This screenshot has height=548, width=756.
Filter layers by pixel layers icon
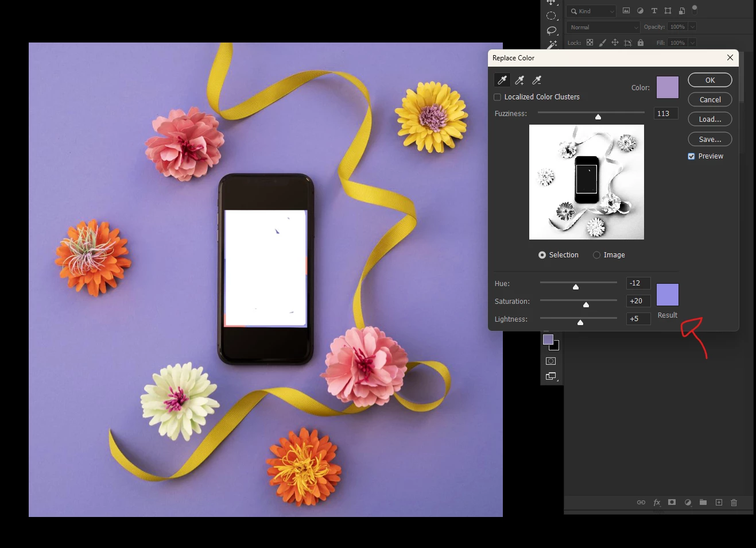point(626,10)
